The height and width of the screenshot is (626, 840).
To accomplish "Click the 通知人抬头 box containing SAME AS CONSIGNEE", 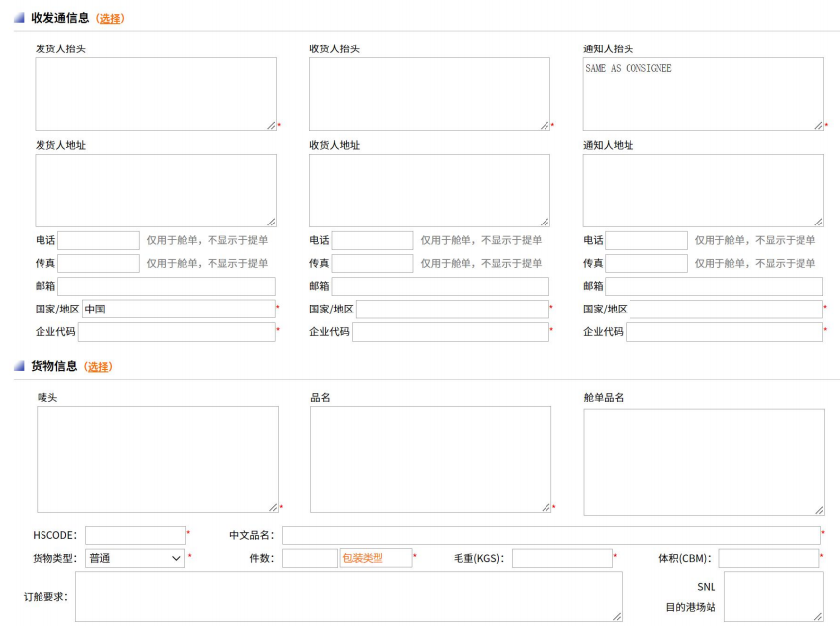I will (704, 94).
